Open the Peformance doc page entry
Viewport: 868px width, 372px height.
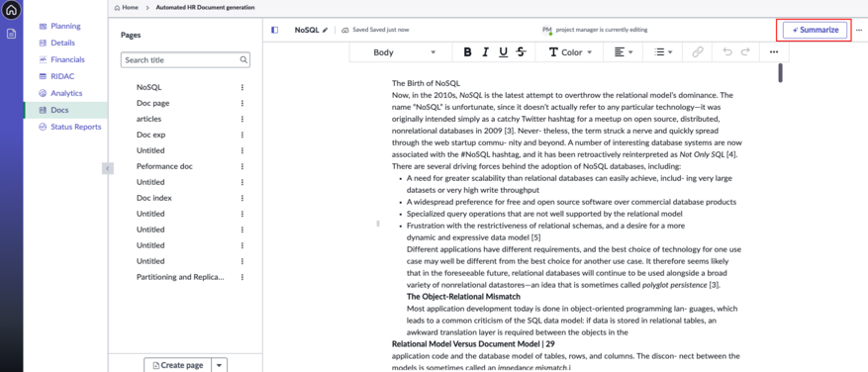pyautogui.click(x=164, y=166)
